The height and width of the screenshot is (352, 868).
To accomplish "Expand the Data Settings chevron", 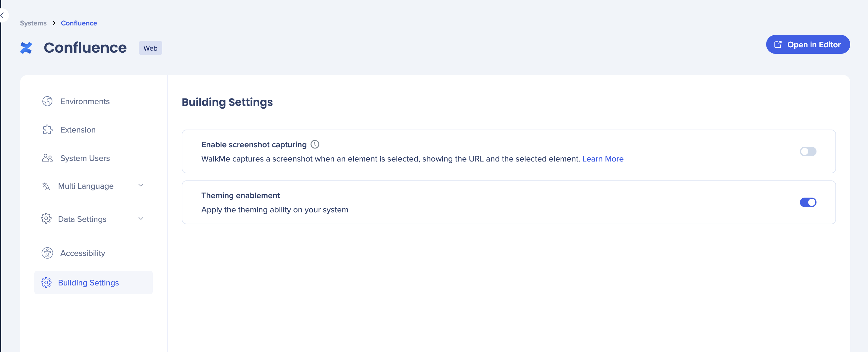I will tap(141, 218).
